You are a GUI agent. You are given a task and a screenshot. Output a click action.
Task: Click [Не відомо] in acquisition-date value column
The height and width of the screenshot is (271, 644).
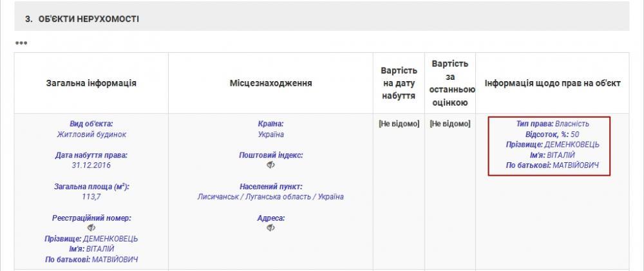coord(399,124)
